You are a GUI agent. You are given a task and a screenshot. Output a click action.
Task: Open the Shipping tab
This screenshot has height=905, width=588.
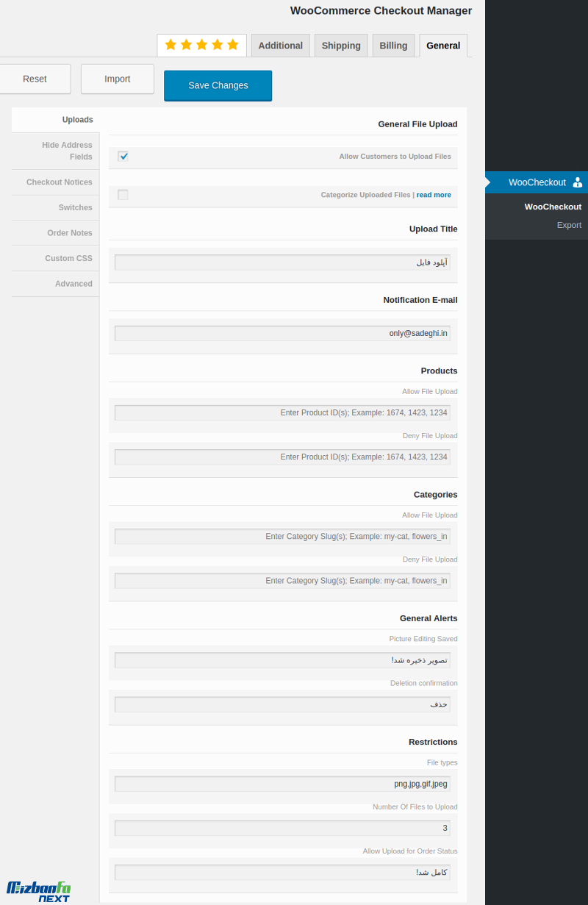click(341, 46)
